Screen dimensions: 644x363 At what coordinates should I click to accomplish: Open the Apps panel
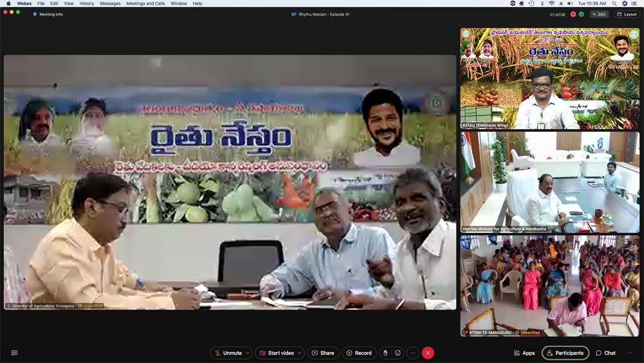(524, 353)
